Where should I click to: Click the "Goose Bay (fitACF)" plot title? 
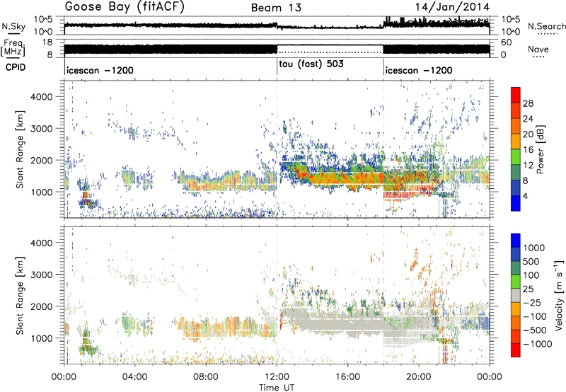[125, 7]
